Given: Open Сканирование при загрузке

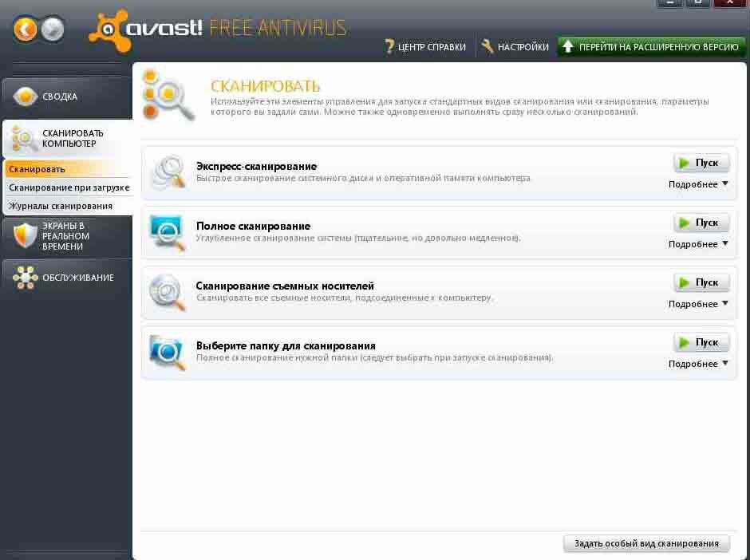Looking at the screenshot, I should [68, 187].
